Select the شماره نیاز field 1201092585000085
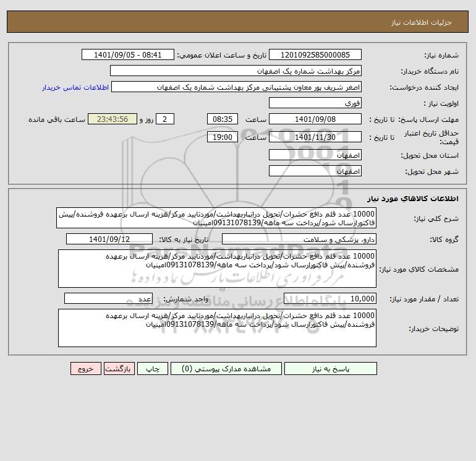Viewport: 476px width, 461px height. (315, 54)
